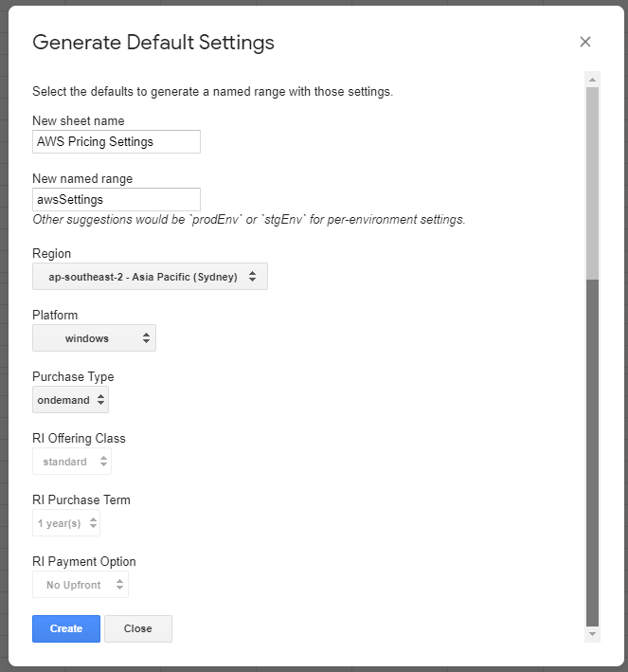Screen dimensions: 628x672
Task: Click the italic prodEnv suggestion text
Action: 248,220
